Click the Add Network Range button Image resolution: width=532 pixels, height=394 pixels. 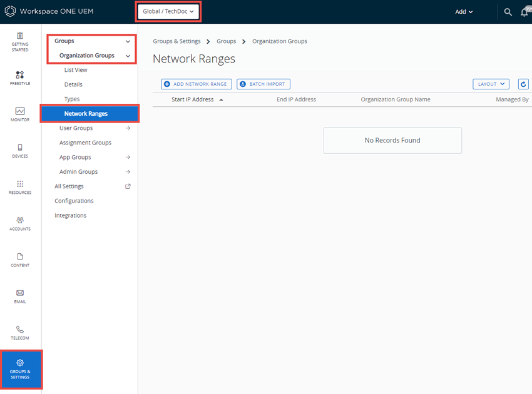pyautogui.click(x=197, y=84)
